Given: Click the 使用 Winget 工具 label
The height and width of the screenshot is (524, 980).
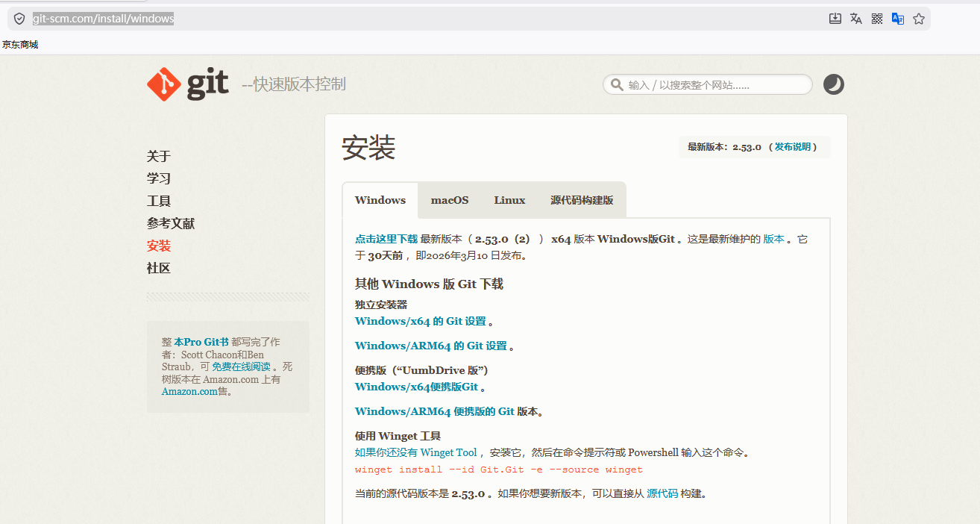Looking at the screenshot, I should coord(398,436).
